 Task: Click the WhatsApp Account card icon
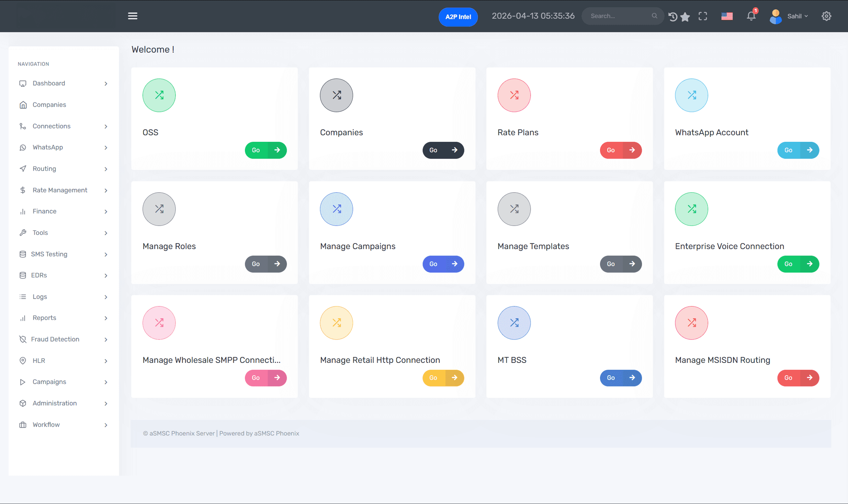[691, 95]
